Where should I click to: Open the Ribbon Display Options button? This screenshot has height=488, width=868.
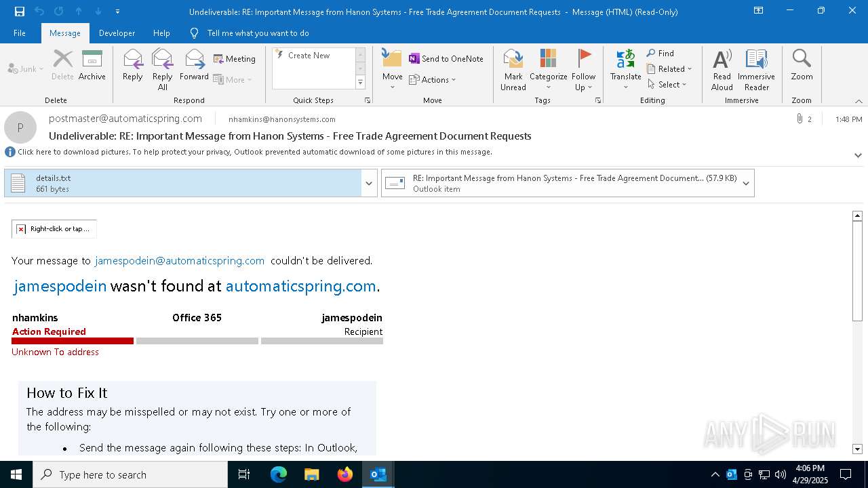point(758,11)
